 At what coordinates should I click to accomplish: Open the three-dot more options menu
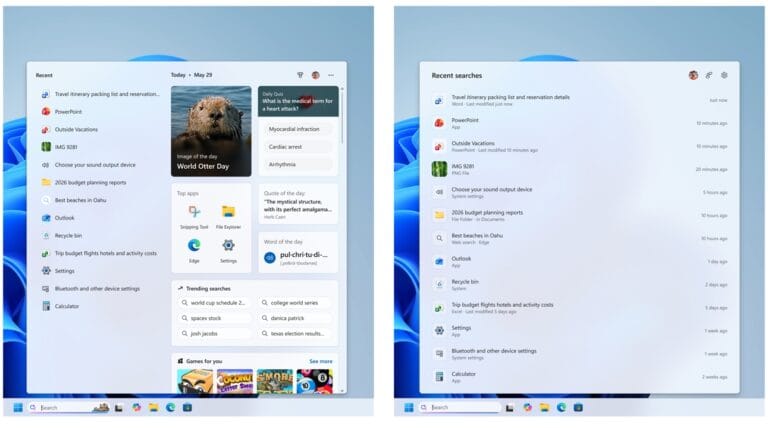[x=331, y=75]
